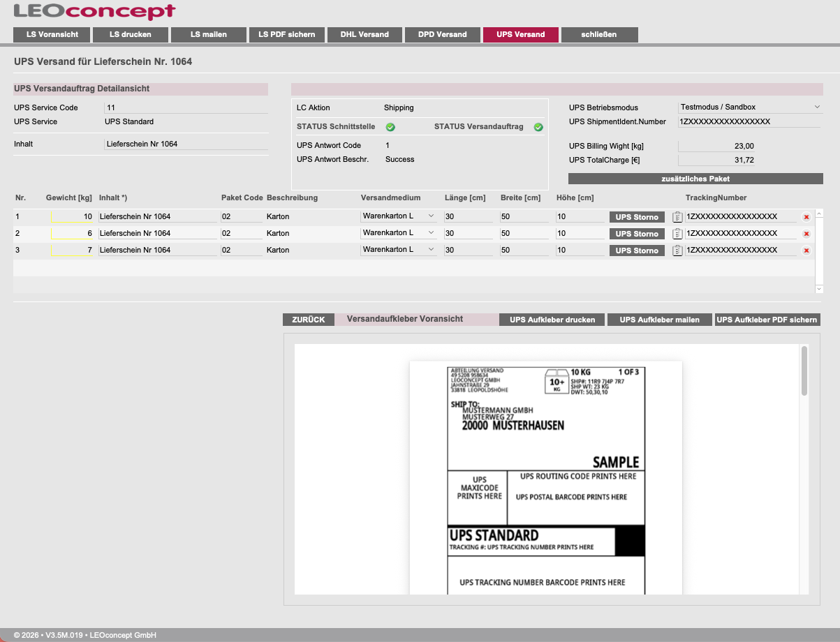Click the Inhalt field Lieferschein Nr 1064
The image size is (840, 642).
click(x=186, y=144)
